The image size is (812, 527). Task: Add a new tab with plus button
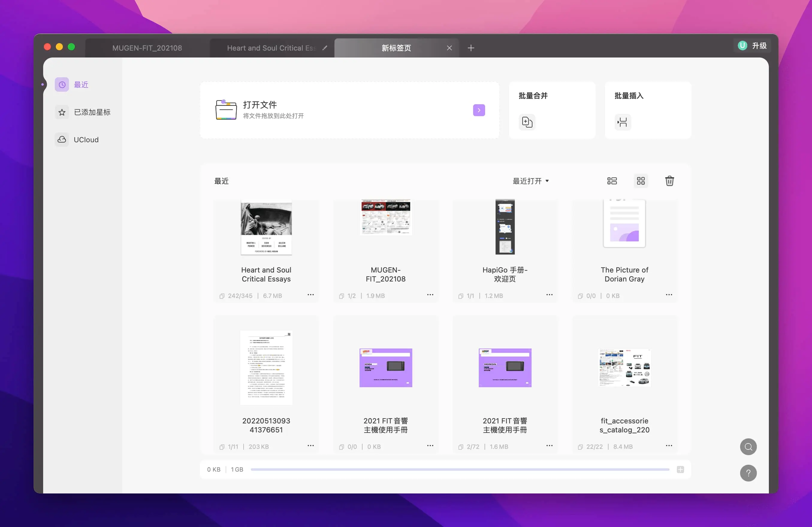click(x=471, y=48)
